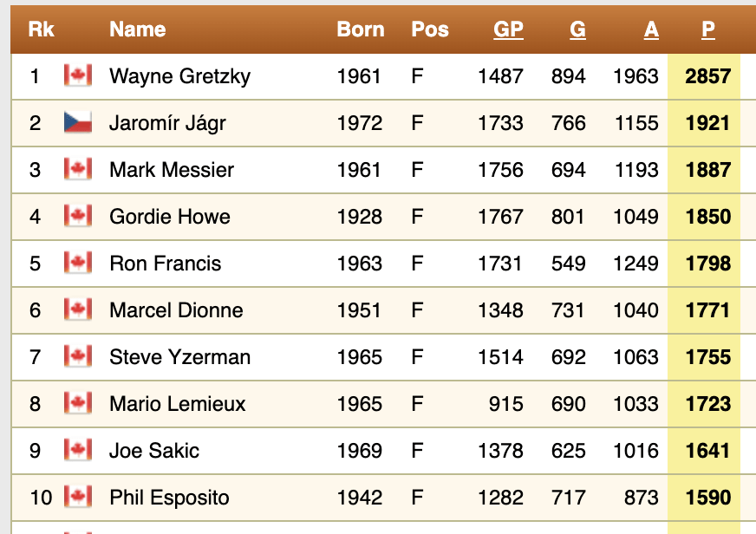Click the flag icon beside Ron Francis

click(x=78, y=264)
